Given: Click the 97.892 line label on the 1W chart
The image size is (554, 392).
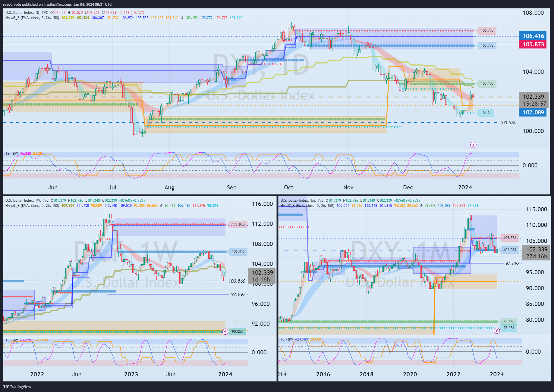Looking at the screenshot, I should pos(238,294).
